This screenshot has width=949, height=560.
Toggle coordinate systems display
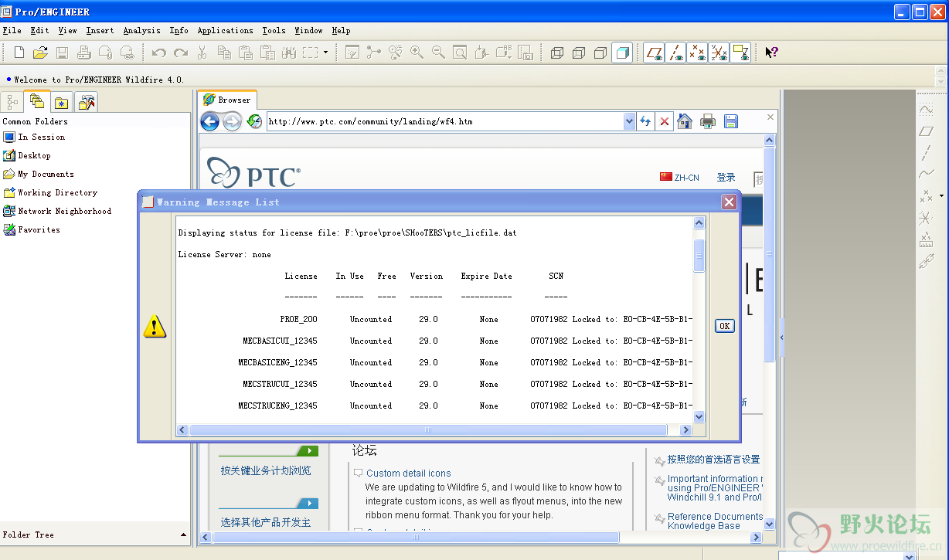tap(719, 53)
